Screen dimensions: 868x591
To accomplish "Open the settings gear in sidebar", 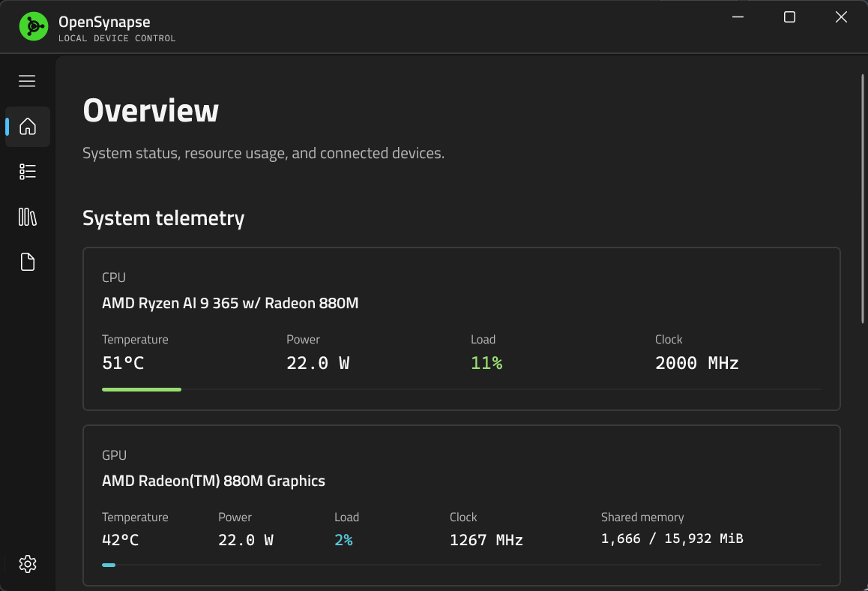I will [28, 564].
